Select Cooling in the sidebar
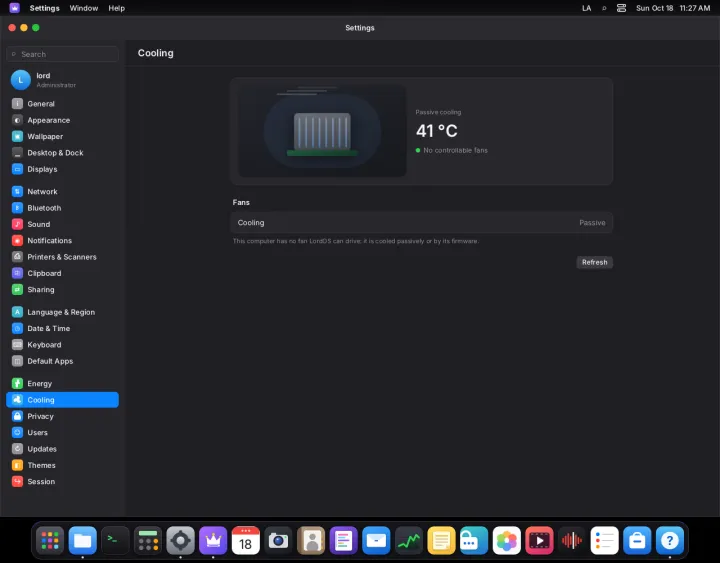Screen dimensions: 720x563 click(62, 400)
